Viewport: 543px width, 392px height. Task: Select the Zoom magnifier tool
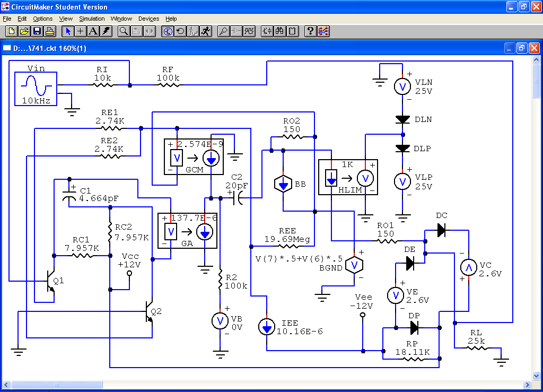124,31
